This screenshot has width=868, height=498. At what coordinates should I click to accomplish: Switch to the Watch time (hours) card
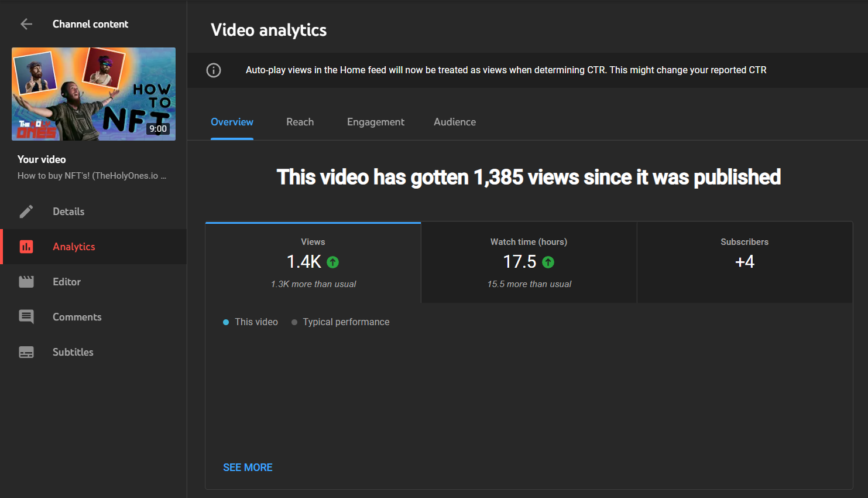point(529,262)
